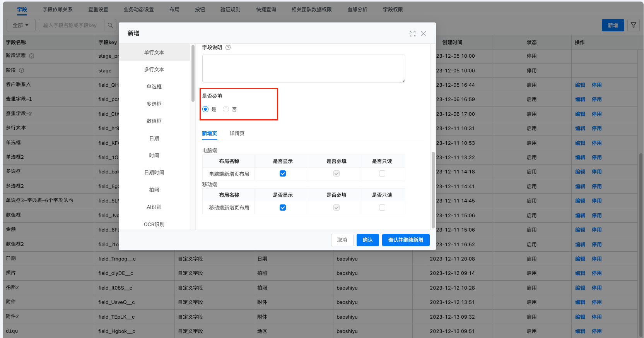Image resolution: width=644 pixels, height=338 pixels.
Task: Click 单选框3-字典表-6个字段以内 row name
Action: point(39,201)
